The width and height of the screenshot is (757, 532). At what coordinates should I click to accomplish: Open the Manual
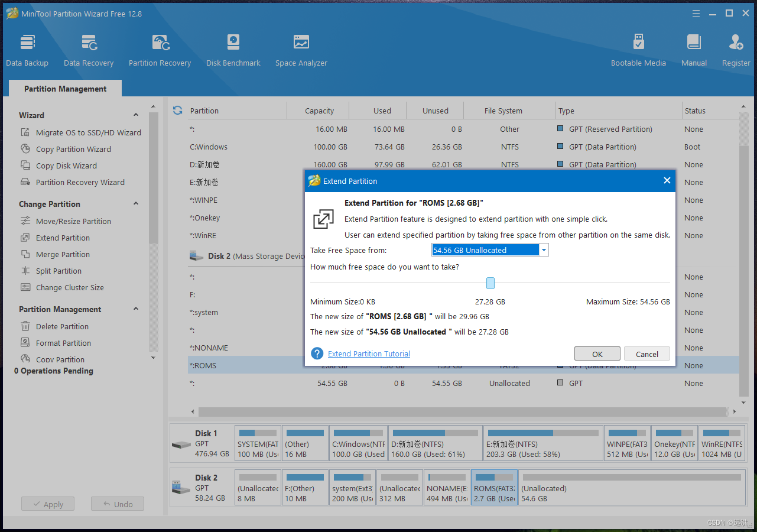[x=694, y=50]
